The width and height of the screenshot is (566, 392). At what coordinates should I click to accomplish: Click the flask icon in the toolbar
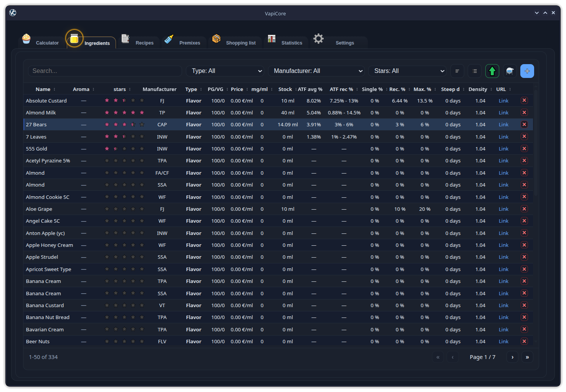[x=510, y=71]
